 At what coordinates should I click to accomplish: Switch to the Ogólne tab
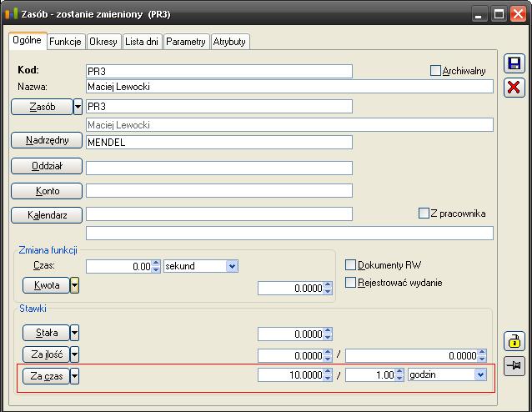pyautogui.click(x=28, y=40)
